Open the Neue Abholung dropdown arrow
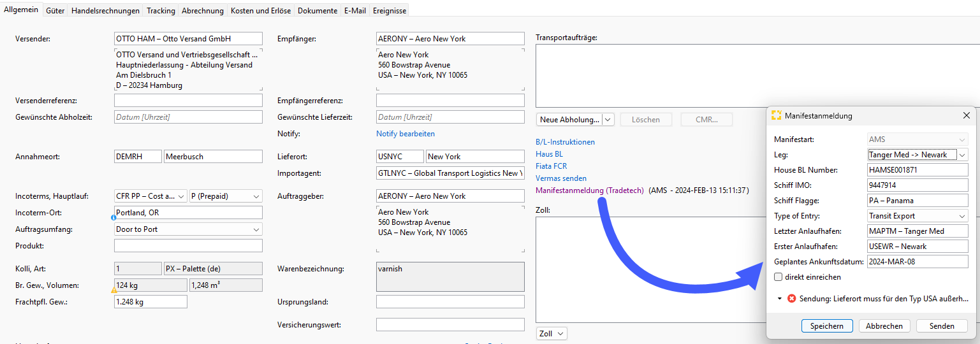The width and height of the screenshot is (980, 344). [608, 120]
